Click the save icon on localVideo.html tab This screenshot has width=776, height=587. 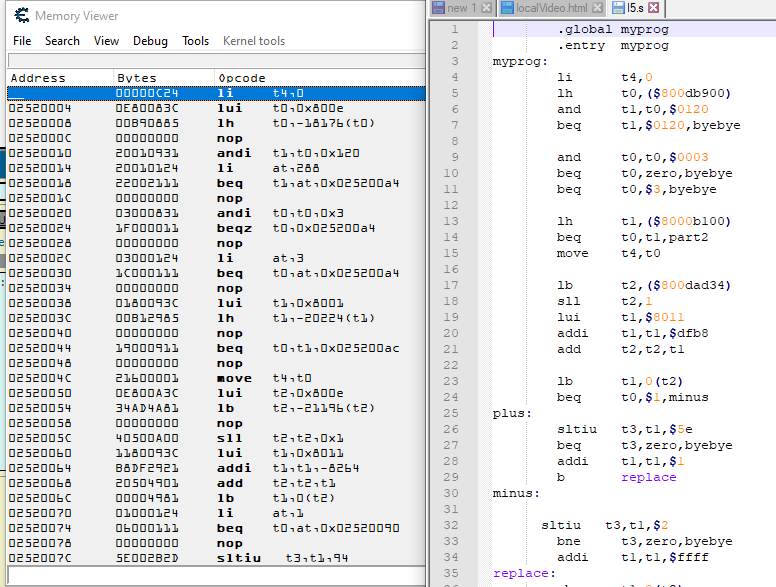pos(507,8)
